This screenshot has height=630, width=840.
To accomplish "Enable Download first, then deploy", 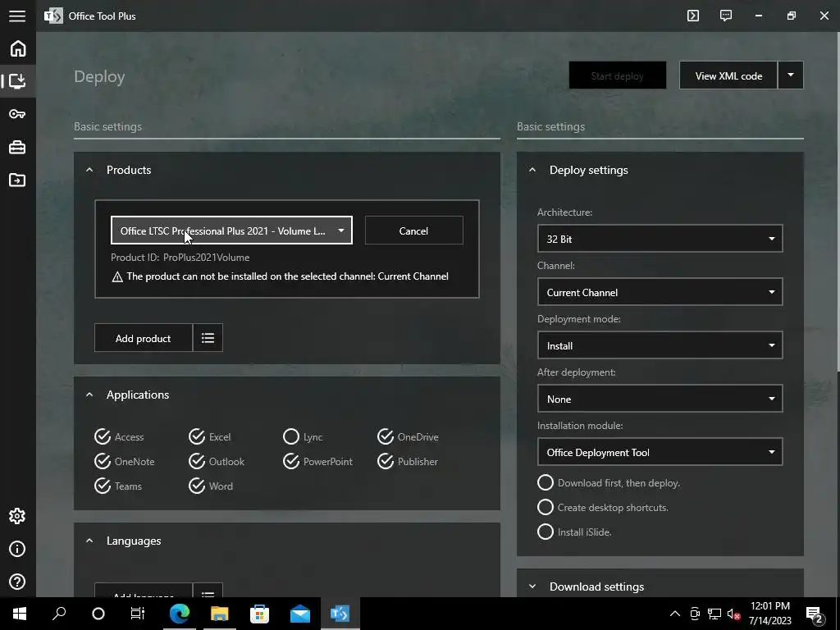I will 546,482.
